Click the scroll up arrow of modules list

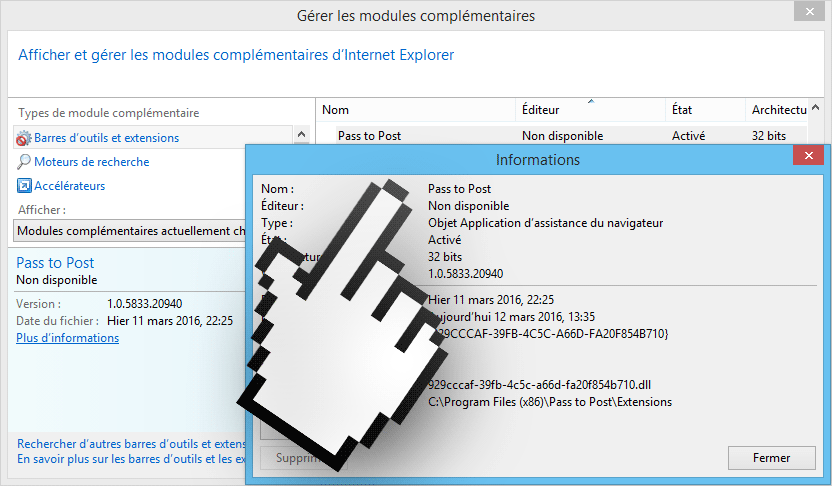[x=816, y=108]
